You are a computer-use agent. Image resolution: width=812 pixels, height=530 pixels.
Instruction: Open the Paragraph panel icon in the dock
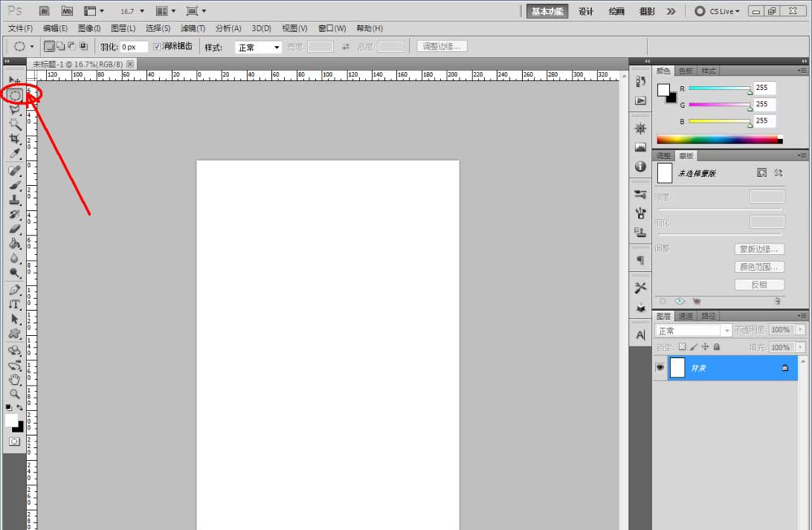coord(641,261)
